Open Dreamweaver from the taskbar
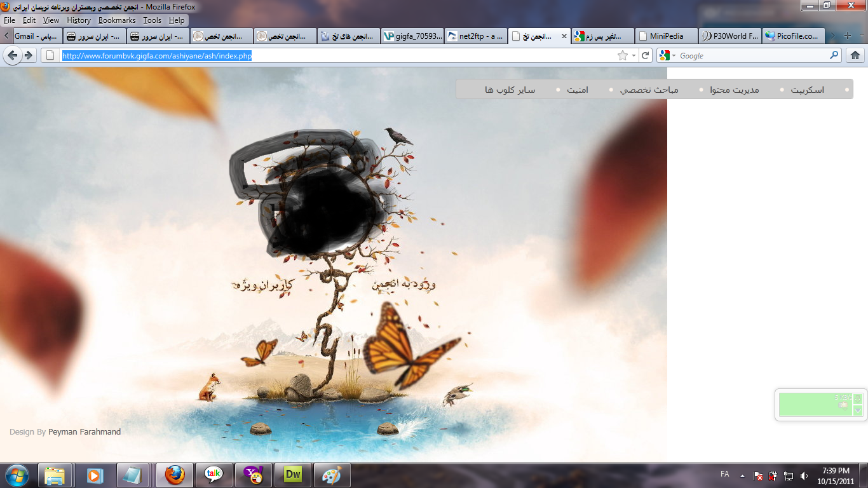868x488 pixels. click(292, 475)
